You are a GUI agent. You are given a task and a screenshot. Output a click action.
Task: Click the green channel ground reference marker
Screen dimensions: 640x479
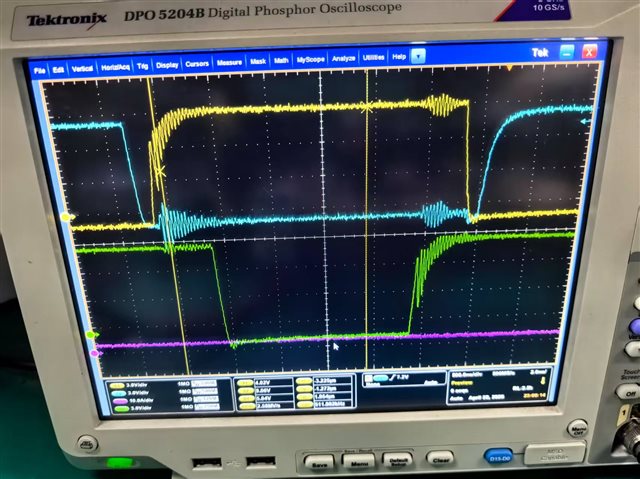coord(92,335)
